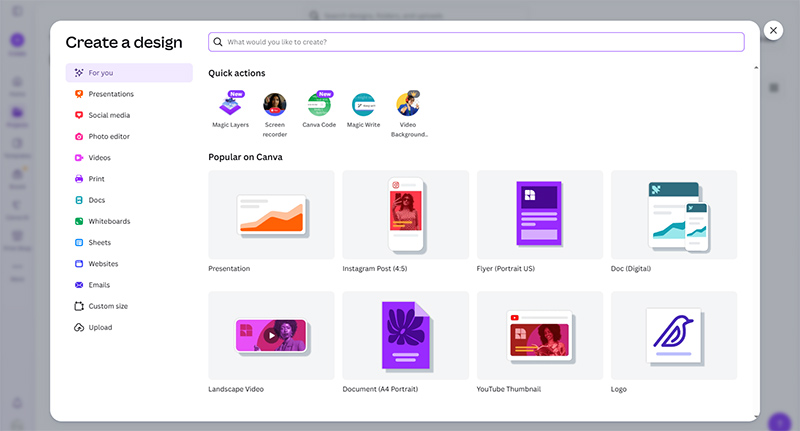
Task: Create a Doc (Digital) thumbnail
Action: click(674, 215)
